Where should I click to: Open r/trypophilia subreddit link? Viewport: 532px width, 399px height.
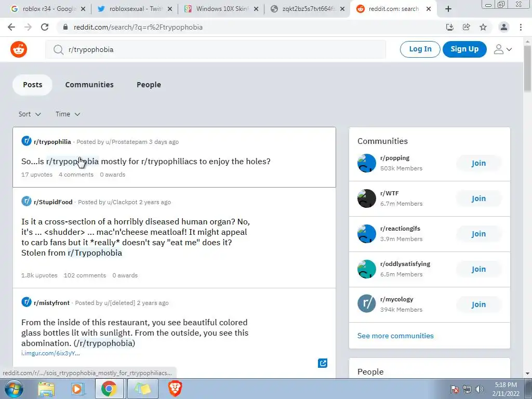[52, 142]
